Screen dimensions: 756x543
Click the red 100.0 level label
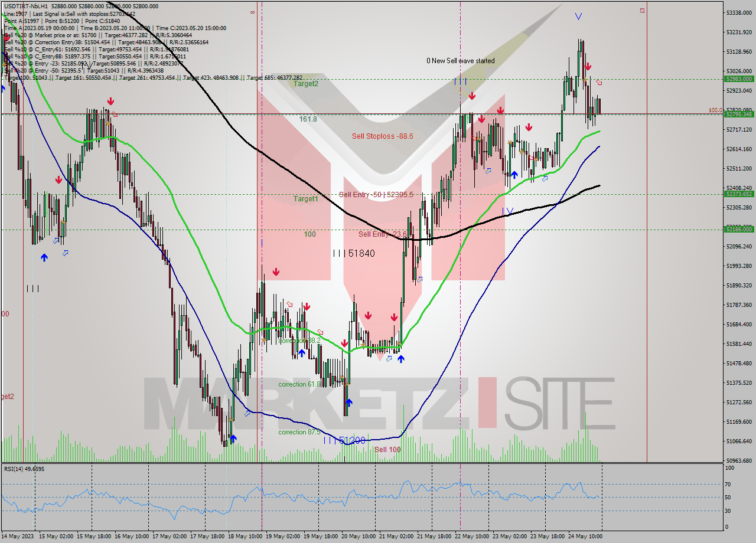(x=715, y=110)
